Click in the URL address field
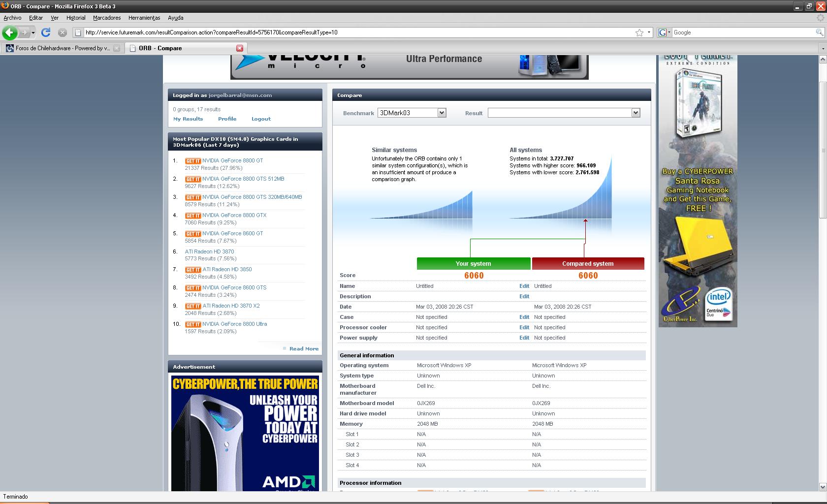Screen dimensions: 827x504 (358, 32)
